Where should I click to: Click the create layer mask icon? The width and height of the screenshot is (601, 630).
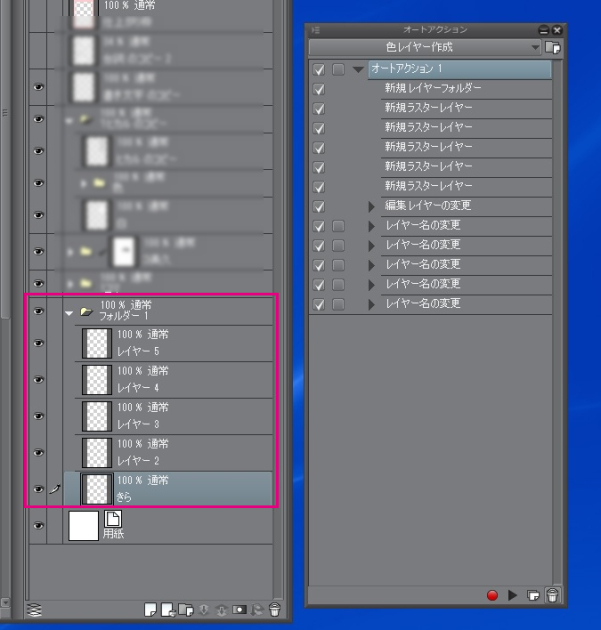239,610
